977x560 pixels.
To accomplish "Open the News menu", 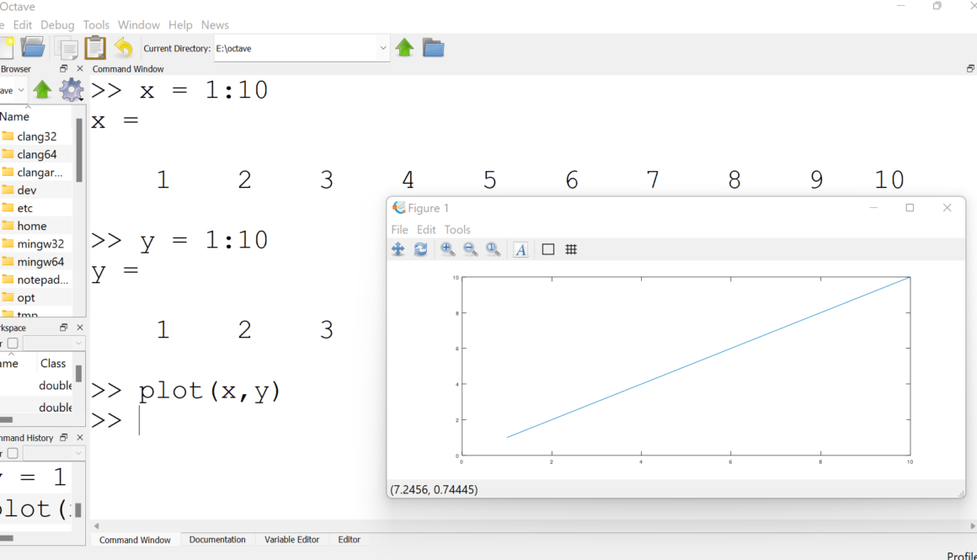I will (215, 25).
